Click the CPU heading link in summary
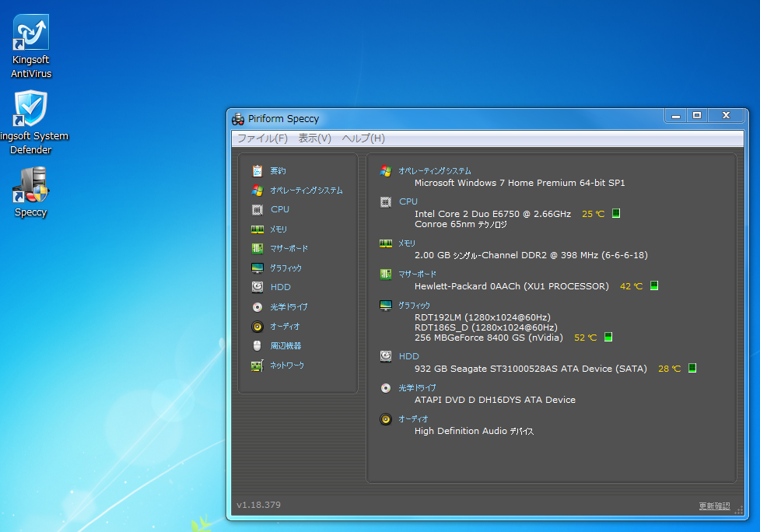This screenshot has height=532, width=760. pyautogui.click(x=408, y=201)
